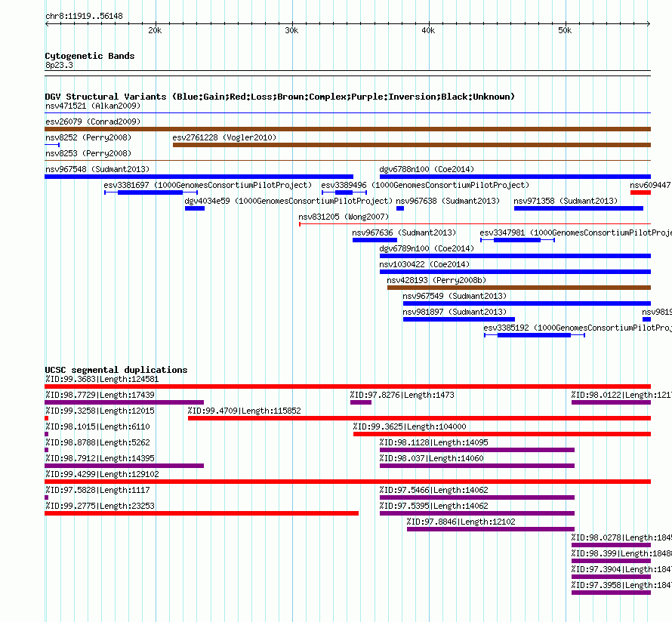Click duplication %ID:98.7912|Length:14395 label
The height and width of the screenshot is (622, 672).
pyautogui.click(x=100, y=458)
